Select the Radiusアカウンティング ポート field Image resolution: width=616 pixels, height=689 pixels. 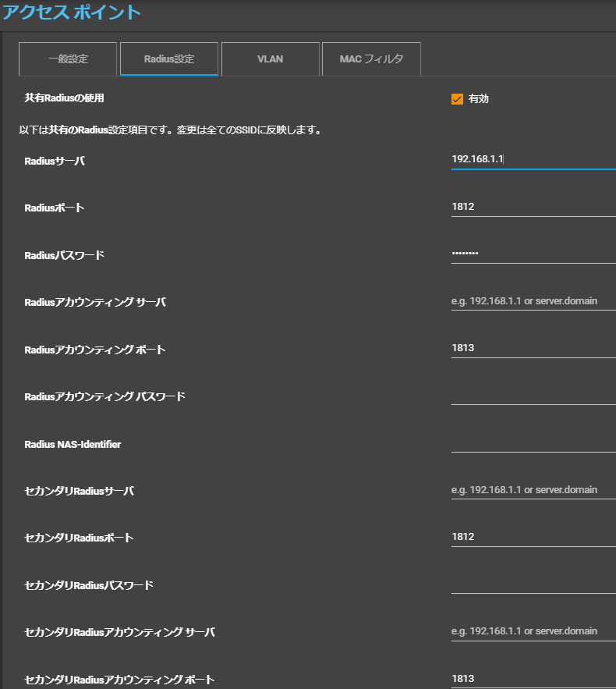coord(533,348)
